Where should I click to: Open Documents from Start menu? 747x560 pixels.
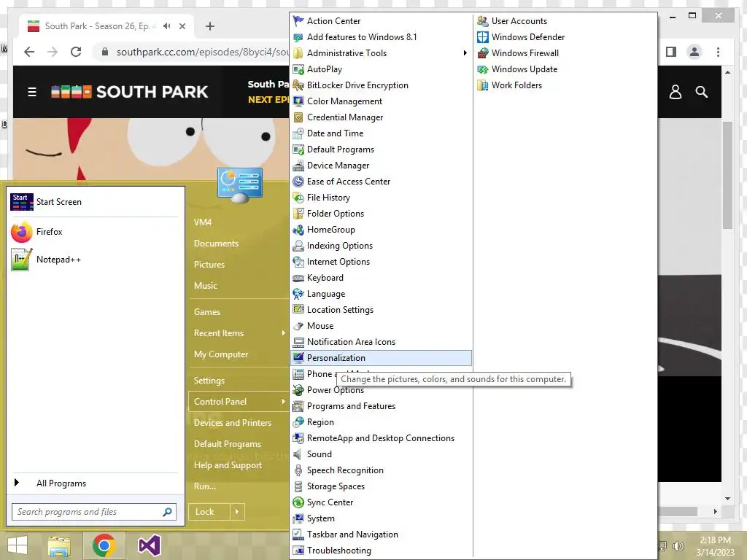click(216, 244)
